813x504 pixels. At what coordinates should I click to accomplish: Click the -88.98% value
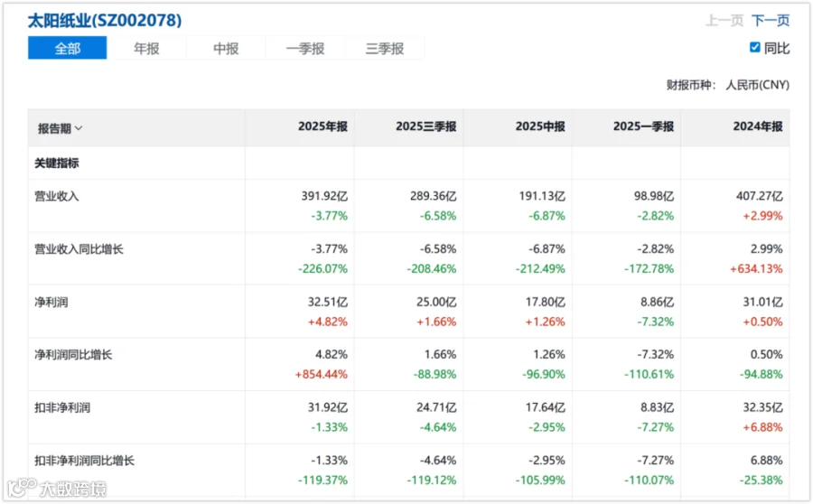tap(435, 374)
